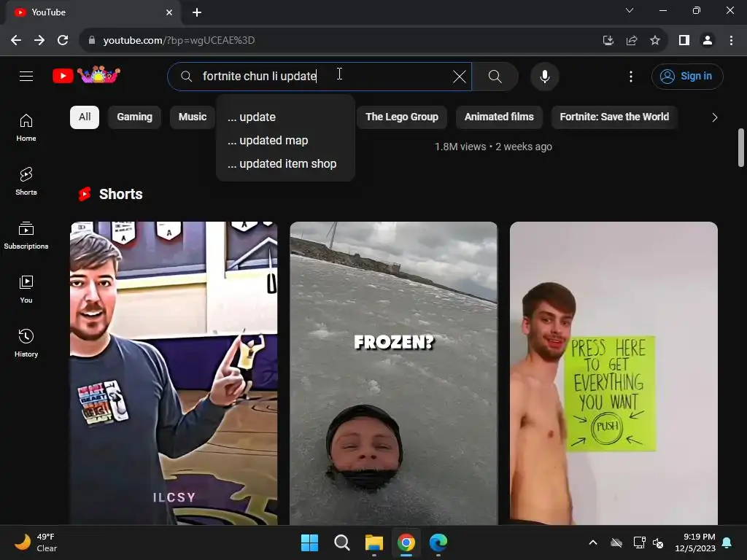Open Chrome profile avatar
Image resolution: width=747 pixels, height=560 pixels.
(x=708, y=41)
